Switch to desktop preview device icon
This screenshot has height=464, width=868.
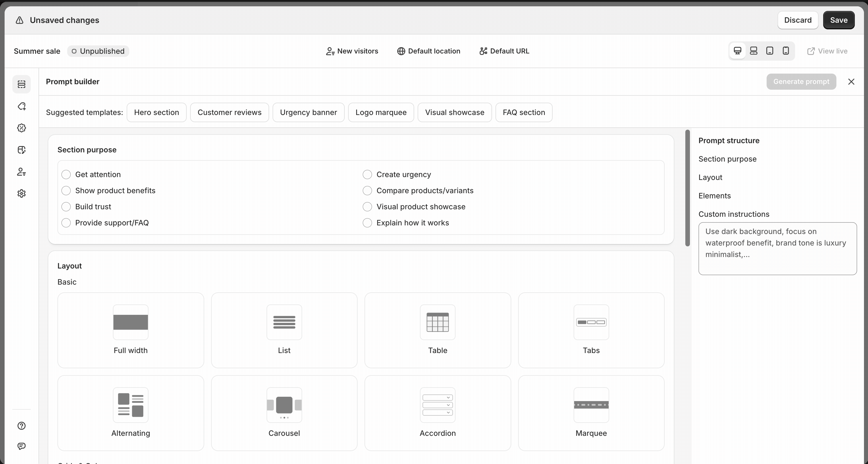tap(737, 51)
